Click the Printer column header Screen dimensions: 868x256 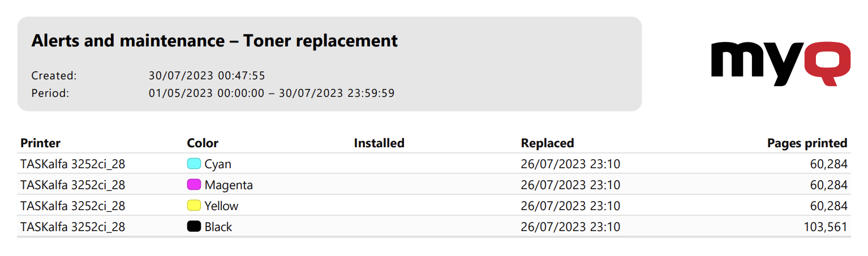point(40,143)
